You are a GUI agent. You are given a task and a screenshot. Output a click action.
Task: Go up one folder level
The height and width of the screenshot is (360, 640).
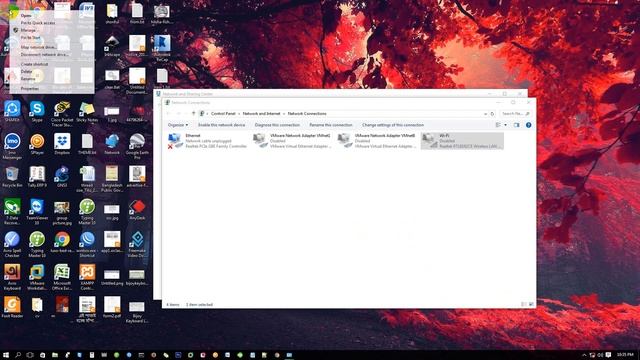[x=193, y=113]
